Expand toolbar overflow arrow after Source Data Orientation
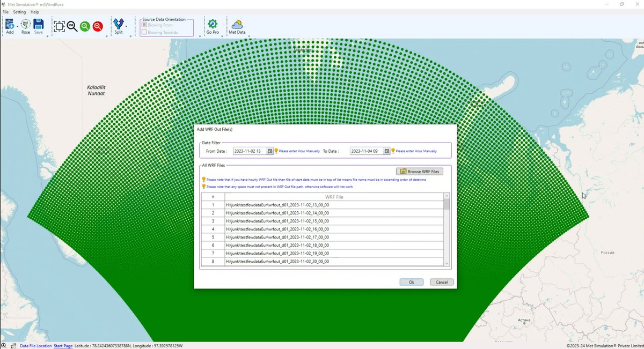Image resolution: width=644 pixels, height=349 pixels. (x=200, y=36)
